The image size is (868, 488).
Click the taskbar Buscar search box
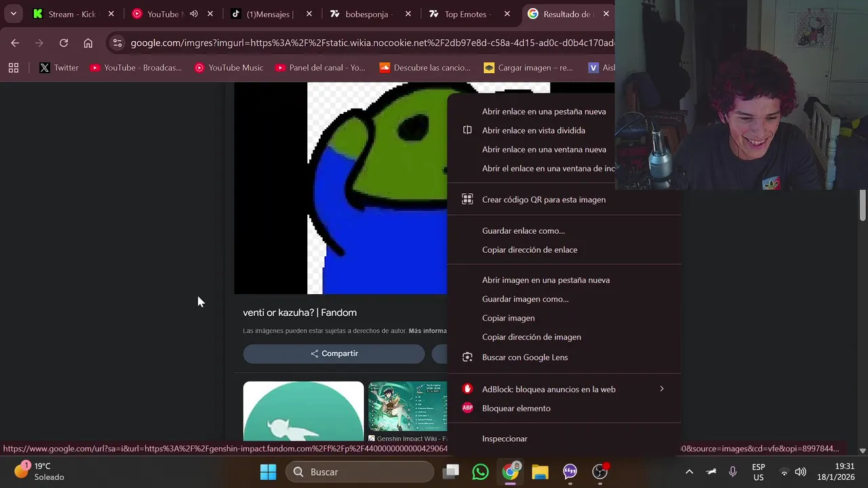[x=359, y=472]
